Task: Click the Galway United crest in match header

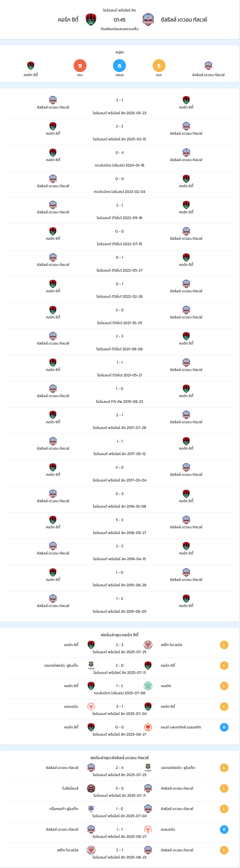Action: pyautogui.click(x=148, y=20)
